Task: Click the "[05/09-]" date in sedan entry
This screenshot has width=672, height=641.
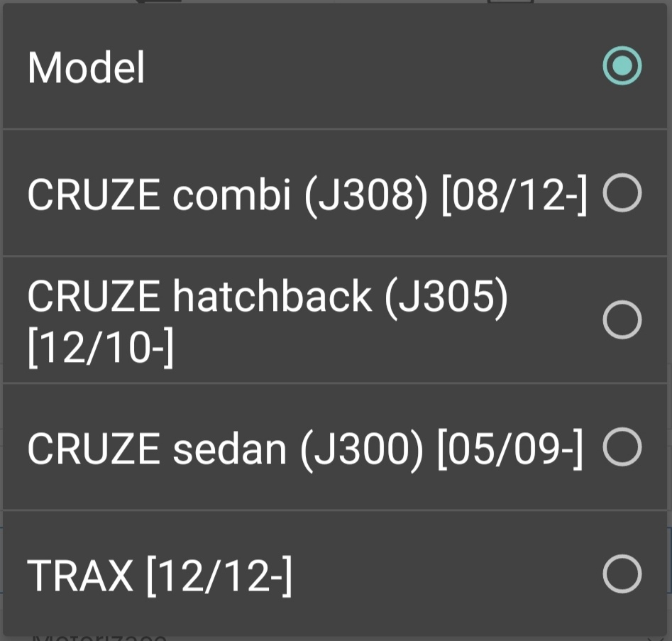Action: [509, 449]
